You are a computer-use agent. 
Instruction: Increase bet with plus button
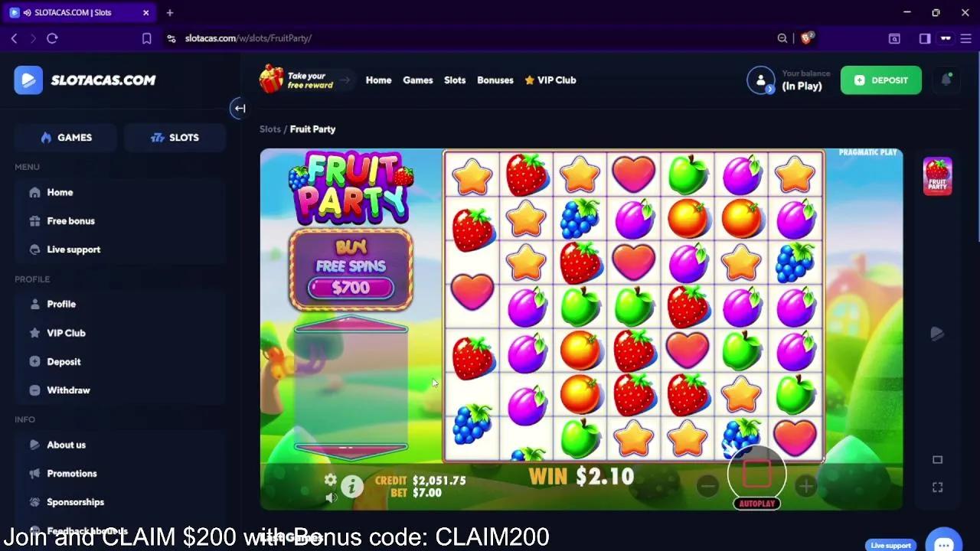click(x=805, y=486)
